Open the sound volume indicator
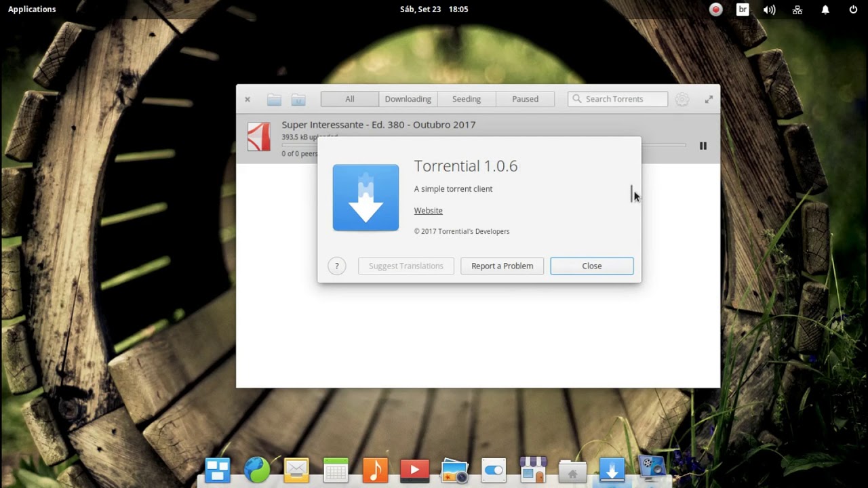The height and width of the screenshot is (488, 868). 770,9
